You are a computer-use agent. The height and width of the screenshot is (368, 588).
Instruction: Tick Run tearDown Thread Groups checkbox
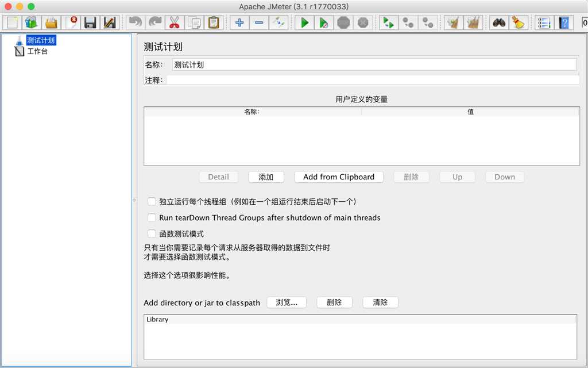(x=152, y=217)
